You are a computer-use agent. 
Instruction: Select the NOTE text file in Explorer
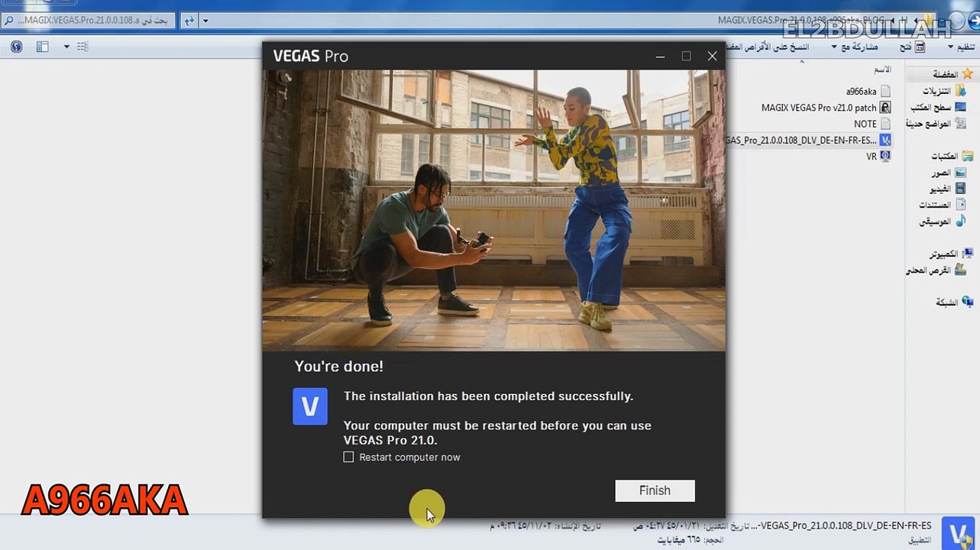pyautogui.click(x=872, y=124)
